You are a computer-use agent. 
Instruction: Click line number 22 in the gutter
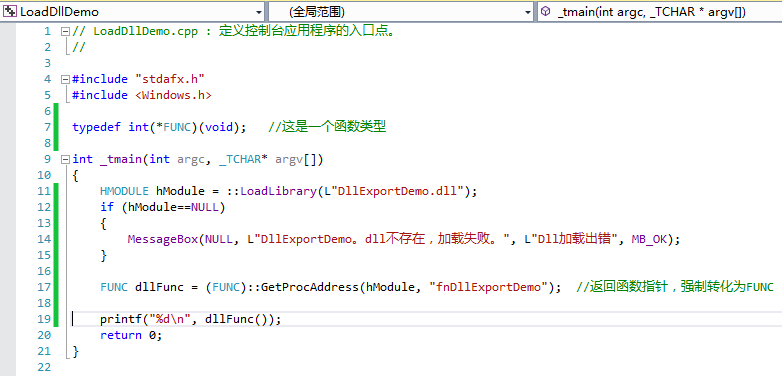pyautogui.click(x=44, y=367)
